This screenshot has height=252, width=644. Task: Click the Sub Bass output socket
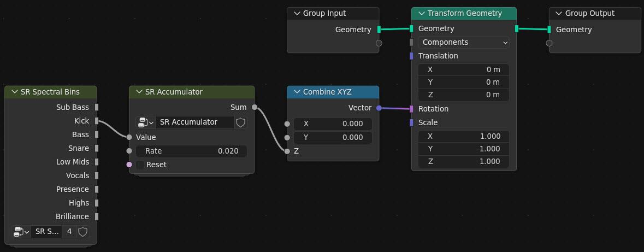[97, 107]
